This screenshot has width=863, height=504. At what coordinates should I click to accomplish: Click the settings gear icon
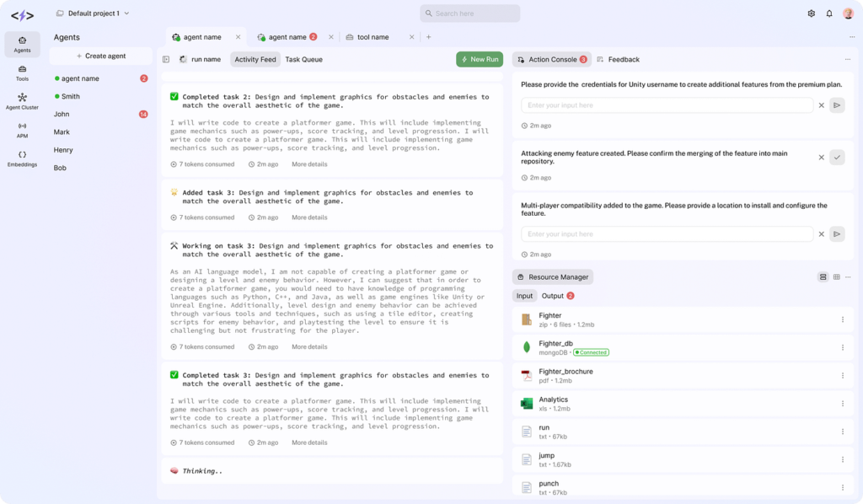pyautogui.click(x=811, y=13)
